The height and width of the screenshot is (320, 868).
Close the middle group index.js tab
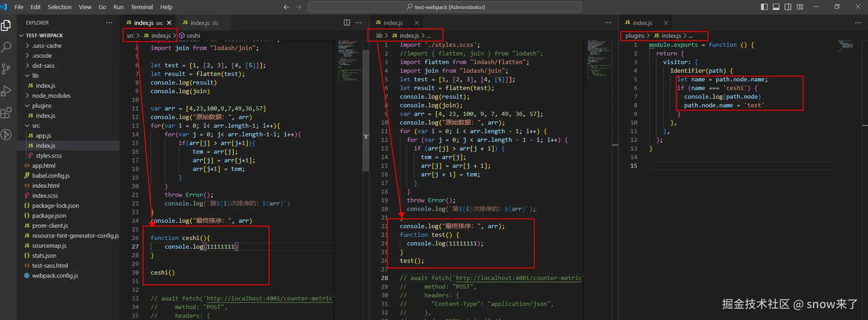[x=416, y=23]
